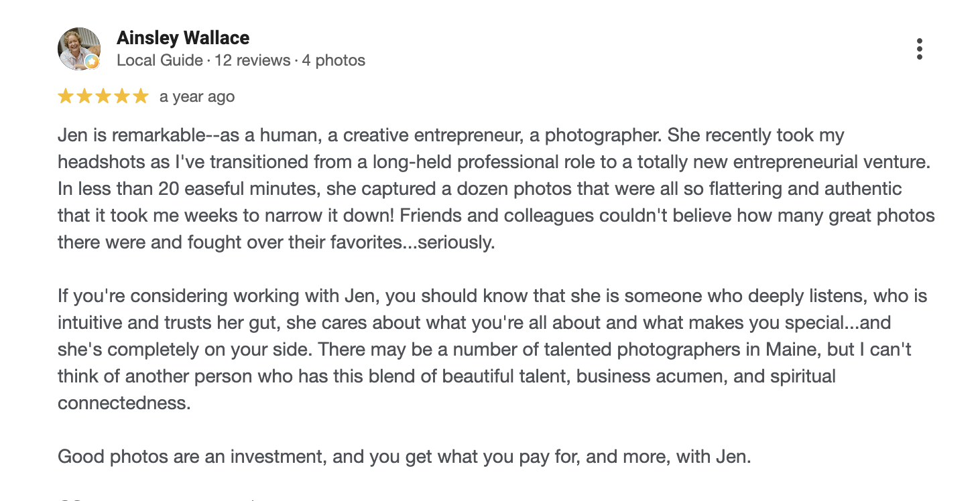The height and width of the screenshot is (501, 980).
Task: Click the second rating star
Action: tap(84, 96)
